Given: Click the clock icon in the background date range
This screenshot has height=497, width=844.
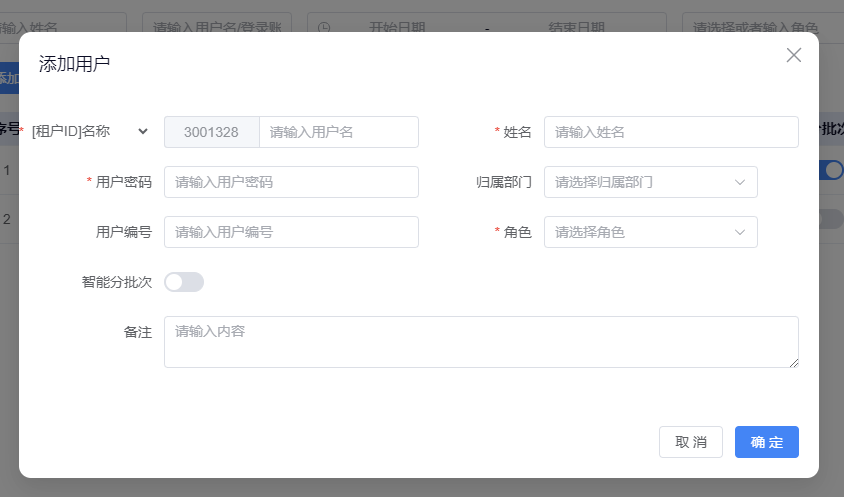Looking at the screenshot, I should (324, 27).
